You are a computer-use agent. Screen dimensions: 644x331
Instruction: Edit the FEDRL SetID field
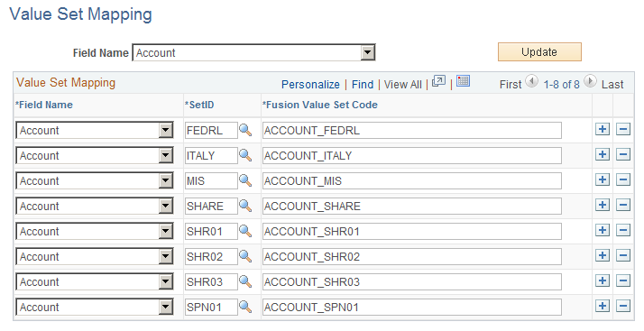click(211, 131)
